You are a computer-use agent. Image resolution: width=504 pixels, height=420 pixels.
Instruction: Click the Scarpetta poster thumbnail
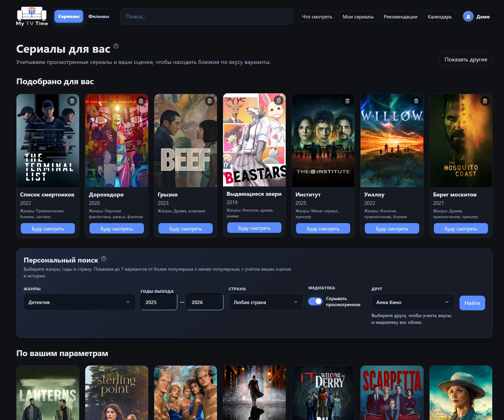tap(392, 393)
